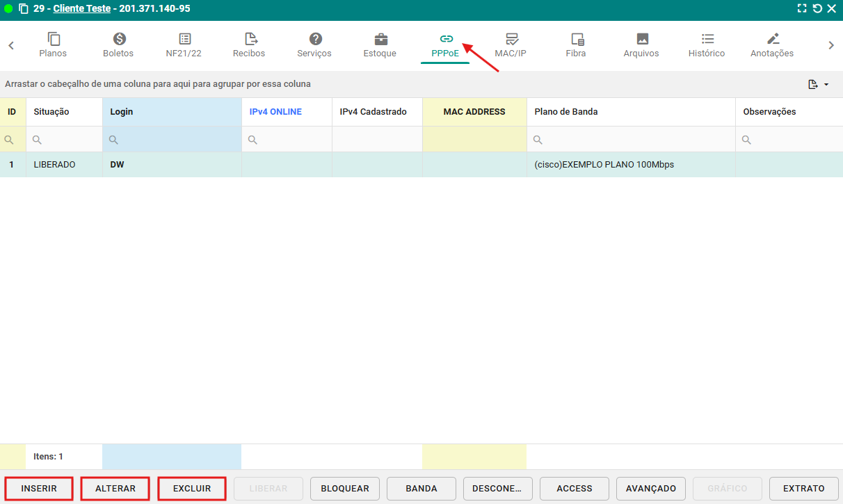Switch to the MAC/IP tab
Screen dimensions: 843x504
511,45
